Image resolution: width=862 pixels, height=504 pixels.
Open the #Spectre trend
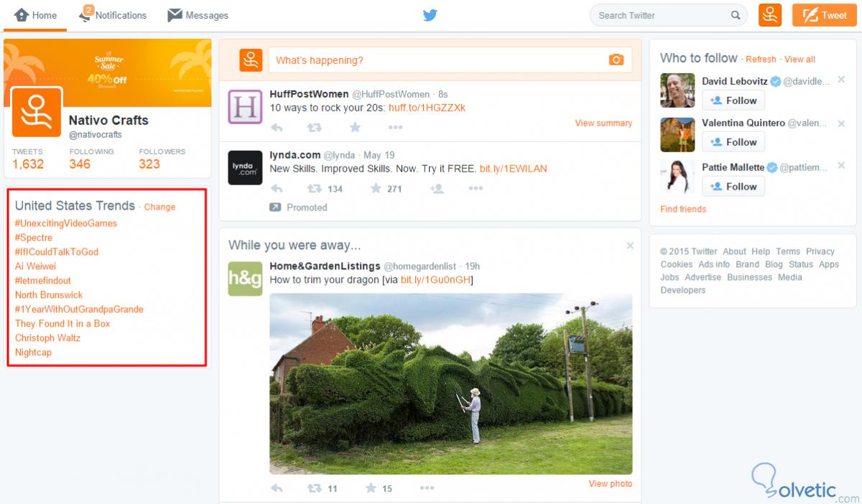tap(34, 238)
